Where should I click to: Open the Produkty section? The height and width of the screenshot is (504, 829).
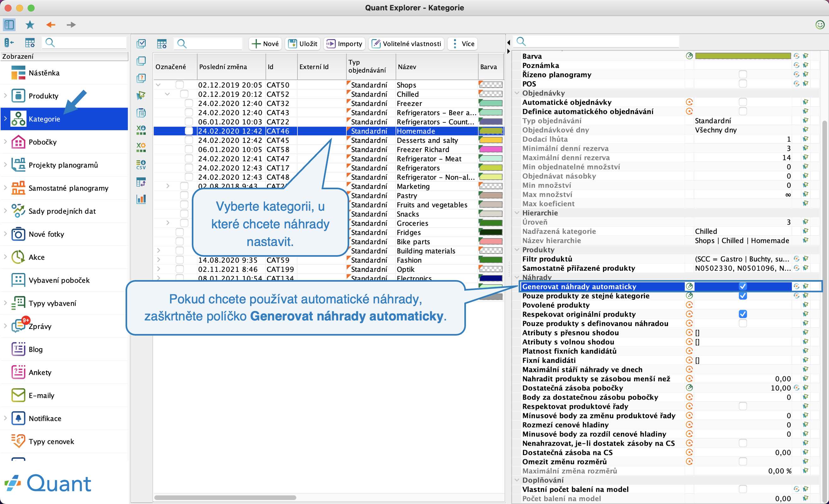pyautogui.click(x=64, y=96)
